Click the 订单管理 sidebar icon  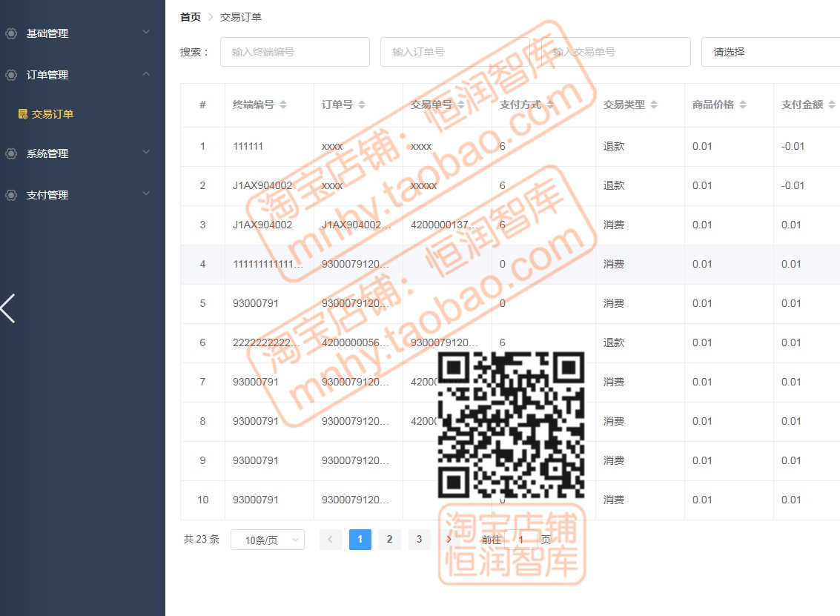pos(11,74)
